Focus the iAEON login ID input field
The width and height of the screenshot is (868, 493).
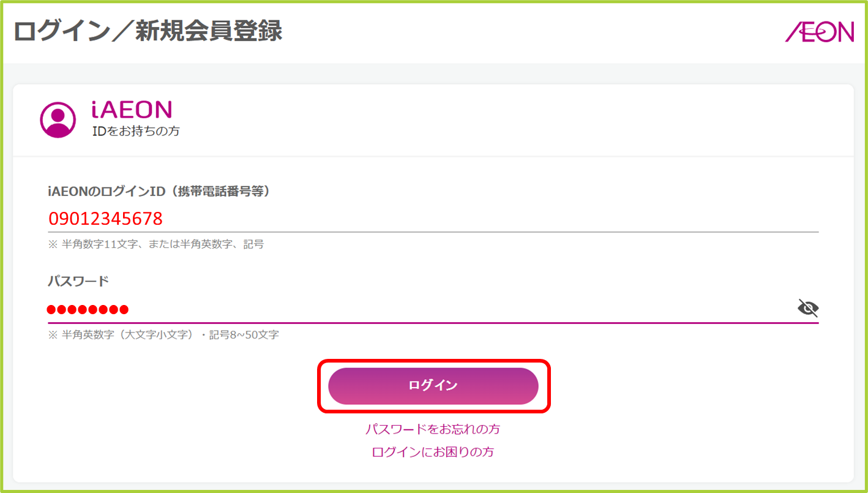click(x=433, y=219)
